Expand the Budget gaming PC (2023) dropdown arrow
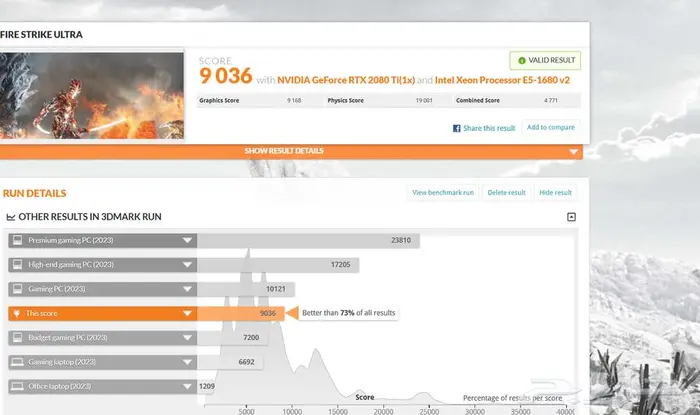The width and height of the screenshot is (700, 415). coord(187,338)
